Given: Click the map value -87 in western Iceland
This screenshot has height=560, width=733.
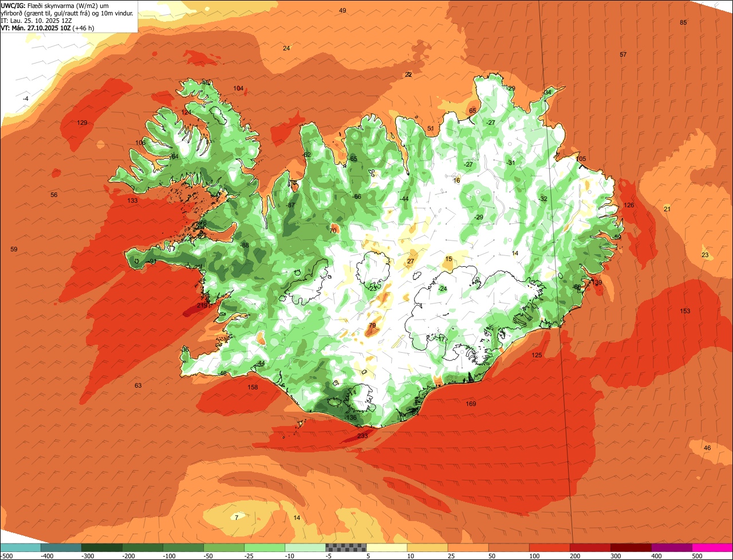Looking at the screenshot, I should 290,205.
